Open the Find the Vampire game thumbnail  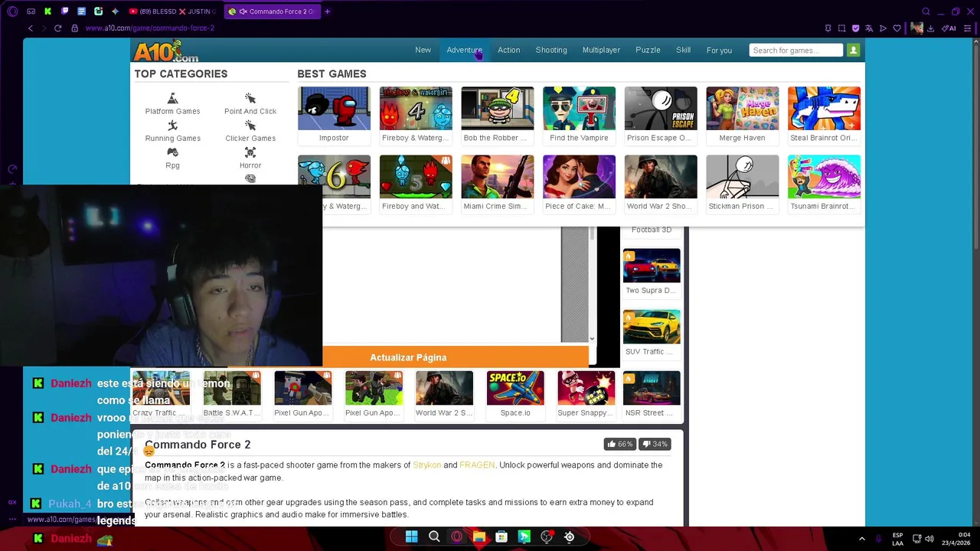tap(579, 109)
